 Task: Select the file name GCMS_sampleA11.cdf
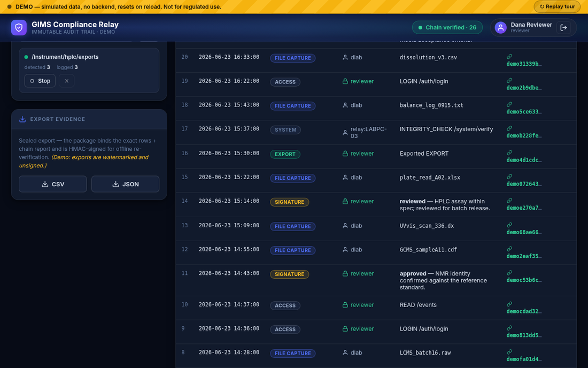tap(428, 250)
